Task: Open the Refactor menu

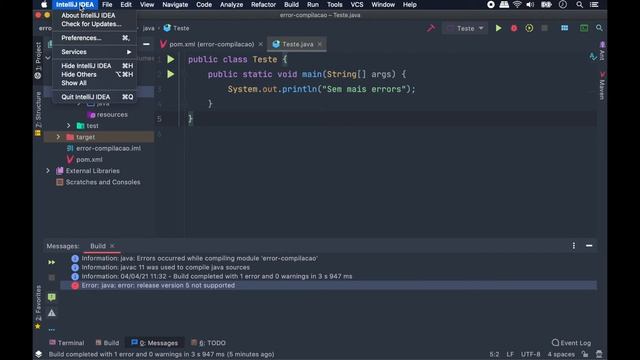Action: [x=263, y=4]
